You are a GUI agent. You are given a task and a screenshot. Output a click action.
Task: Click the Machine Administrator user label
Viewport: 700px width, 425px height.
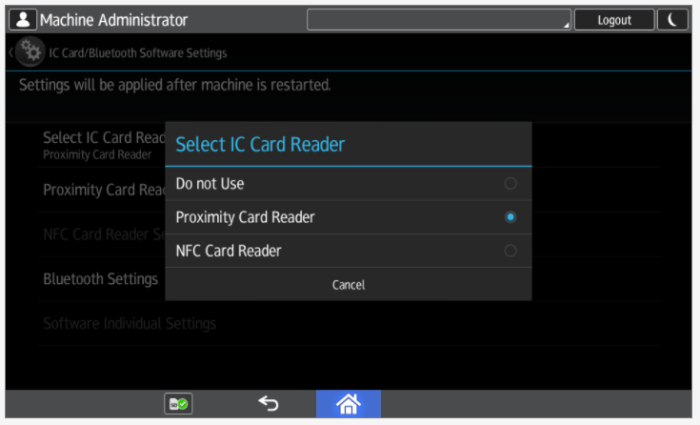coord(113,20)
